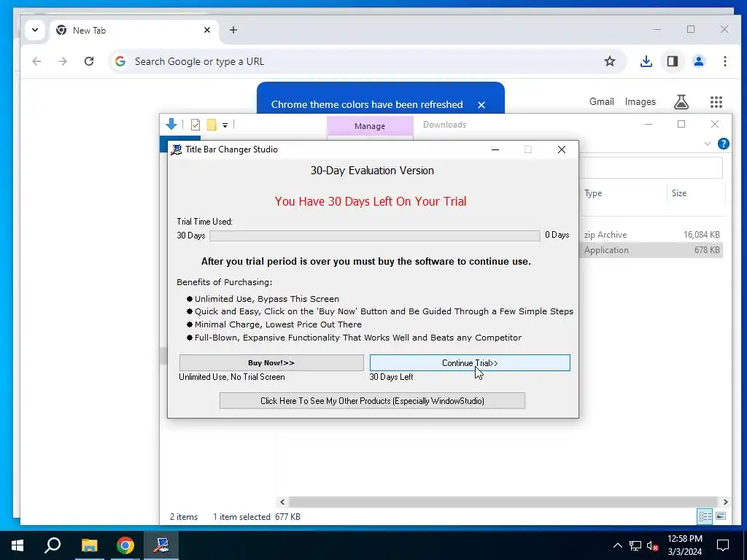Click the Explorer search box
The width and height of the screenshot is (747, 560).
[650, 168]
